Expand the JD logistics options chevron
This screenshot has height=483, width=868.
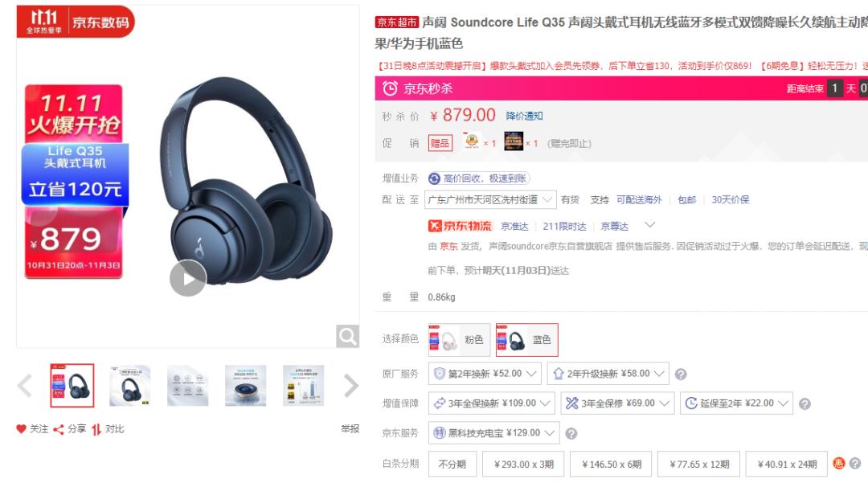coord(650,225)
